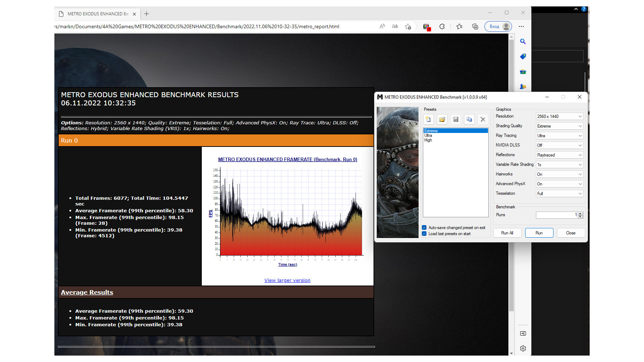Click the Runs number input field

557,215
